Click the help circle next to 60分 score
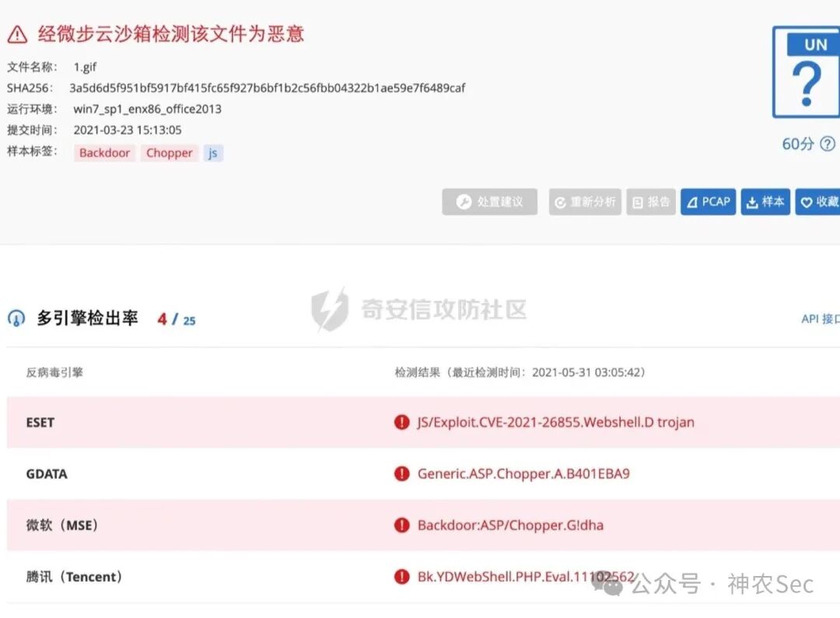This screenshot has height=618, width=840. (828, 144)
